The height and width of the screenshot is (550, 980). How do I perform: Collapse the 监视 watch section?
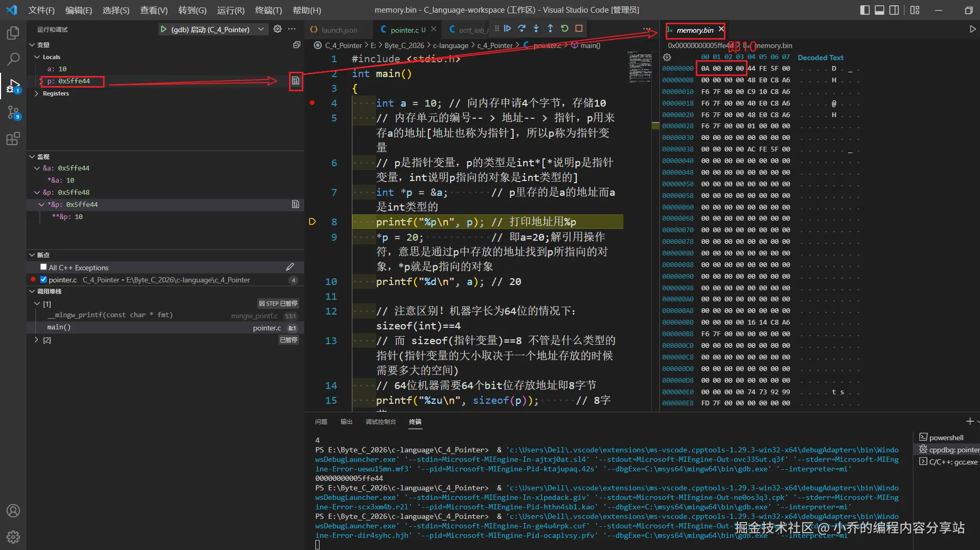pyautogui.click(x=32, y=157)
